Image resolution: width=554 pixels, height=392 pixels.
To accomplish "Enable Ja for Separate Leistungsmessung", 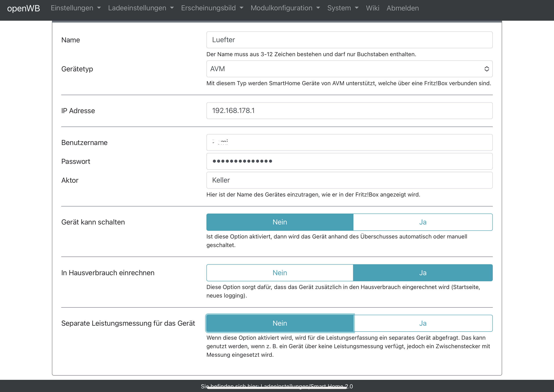I will pos(422,323).
